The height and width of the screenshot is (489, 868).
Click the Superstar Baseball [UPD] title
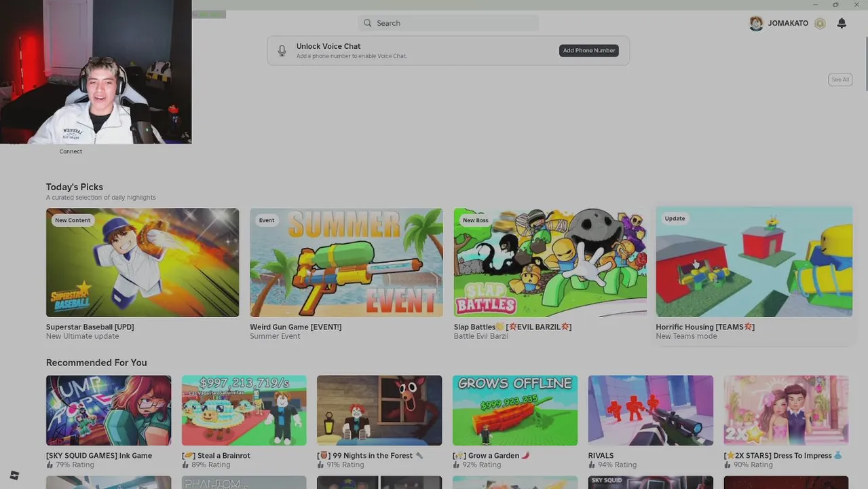tap(90, 327)
